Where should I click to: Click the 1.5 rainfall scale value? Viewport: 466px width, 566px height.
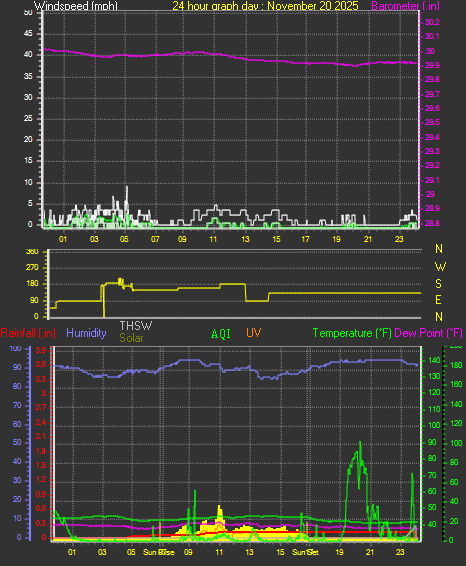coord(41,465)
